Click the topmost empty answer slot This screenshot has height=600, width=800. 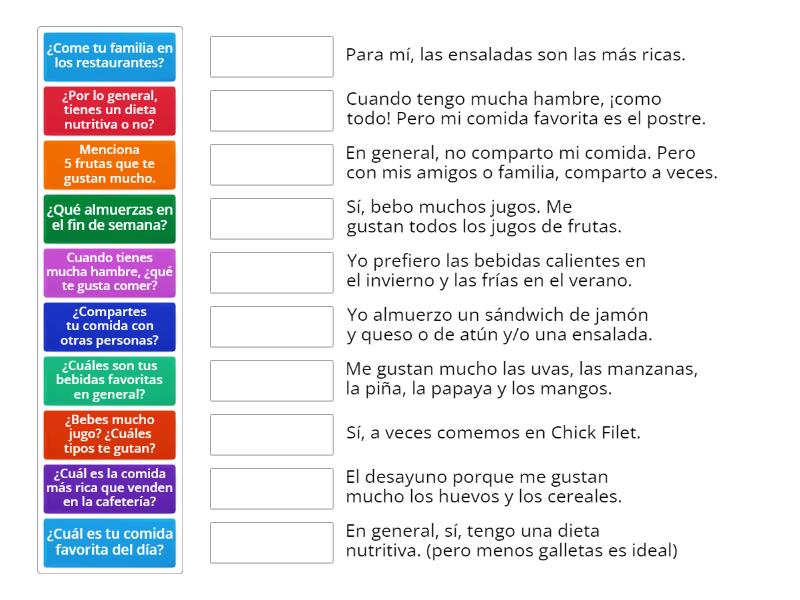pos(272,57)
